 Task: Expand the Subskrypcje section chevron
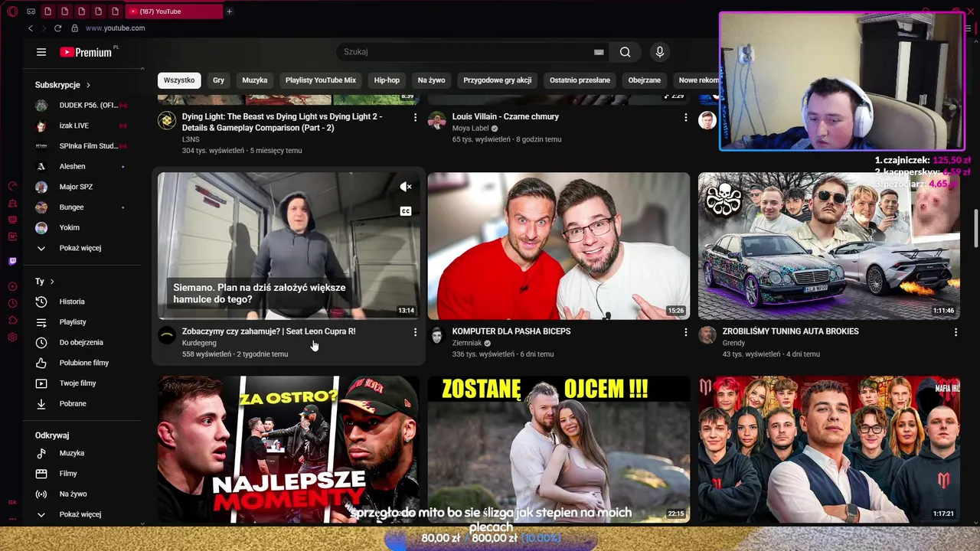tap(88, 85)
